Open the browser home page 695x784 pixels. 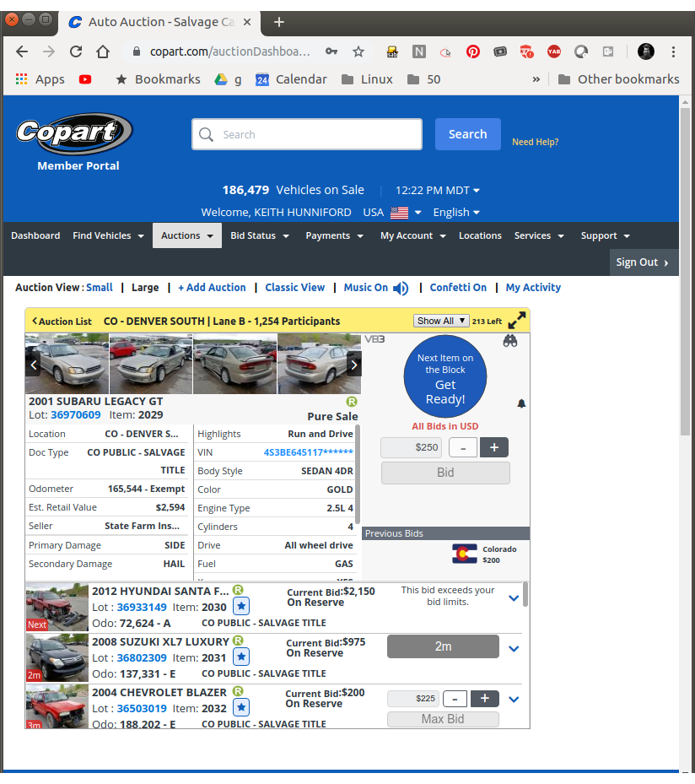(x=103, y=51)
